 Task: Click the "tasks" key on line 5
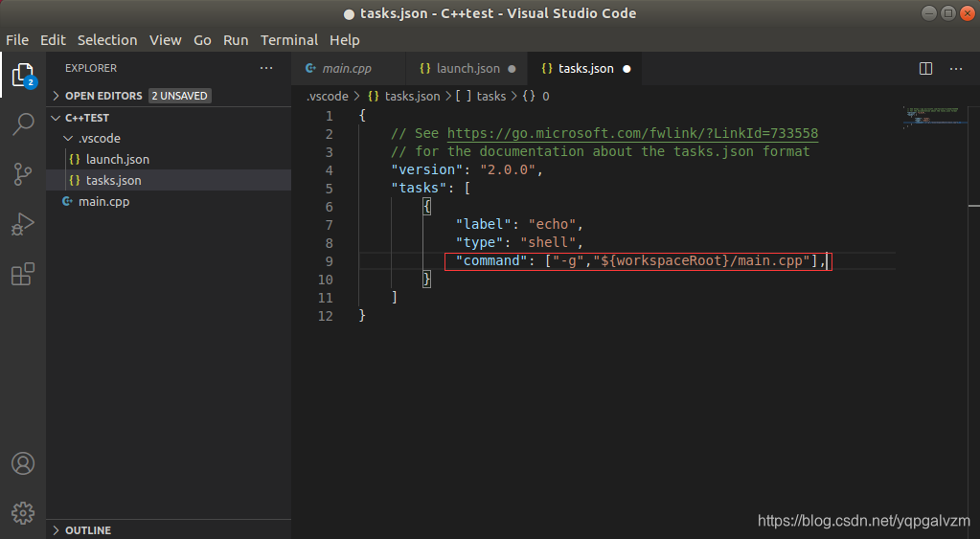coord(419,188)
